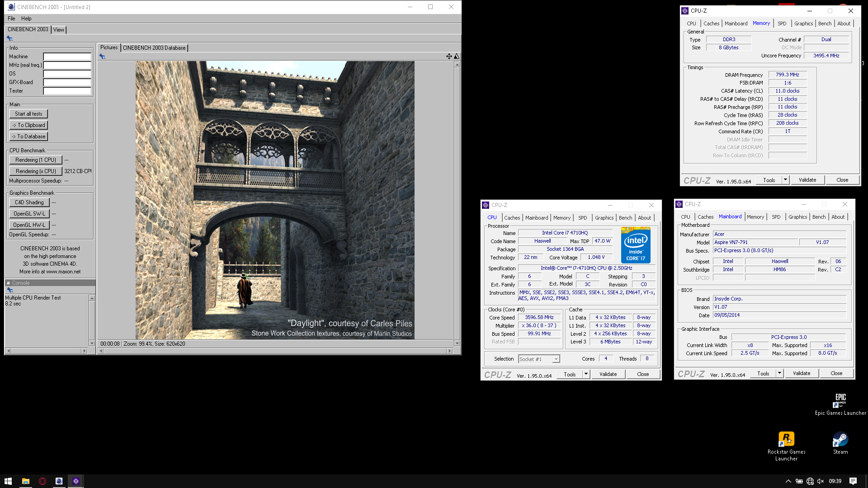Run the OpenGL HW-L benchmark

(29, 225)
